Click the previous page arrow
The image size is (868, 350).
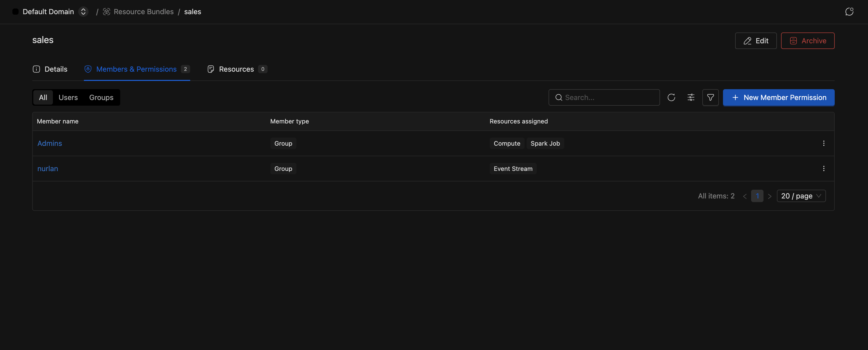coord(745,196)
